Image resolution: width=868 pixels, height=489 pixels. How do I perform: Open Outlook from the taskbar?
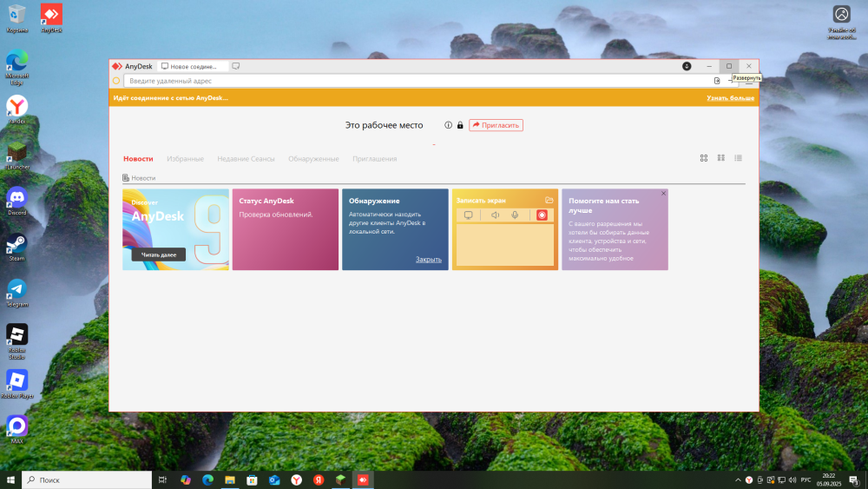274,479
